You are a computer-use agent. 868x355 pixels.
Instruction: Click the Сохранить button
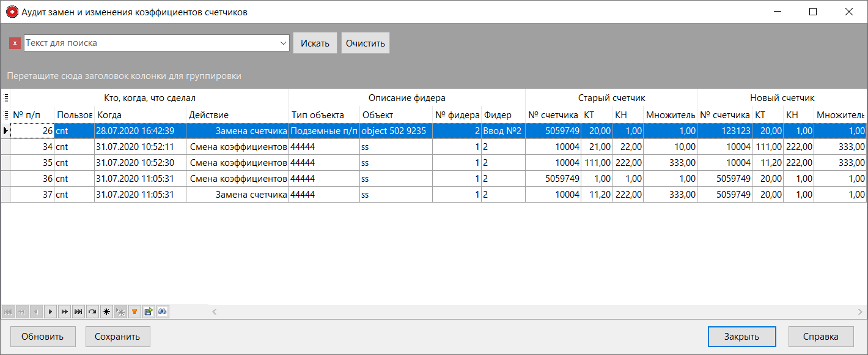[117, 336]
